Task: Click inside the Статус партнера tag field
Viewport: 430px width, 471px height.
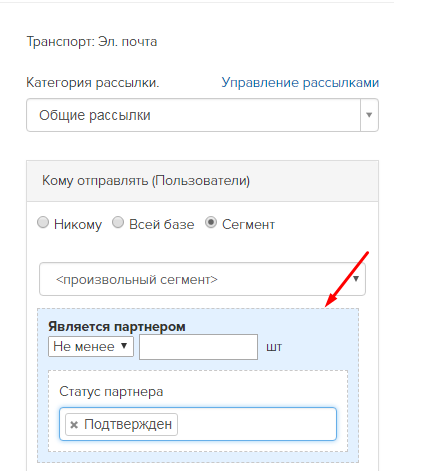Action: 257,424
